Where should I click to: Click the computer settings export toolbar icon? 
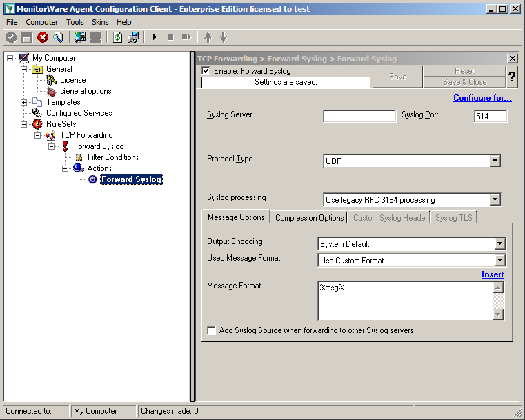click(x=133, y=37)
